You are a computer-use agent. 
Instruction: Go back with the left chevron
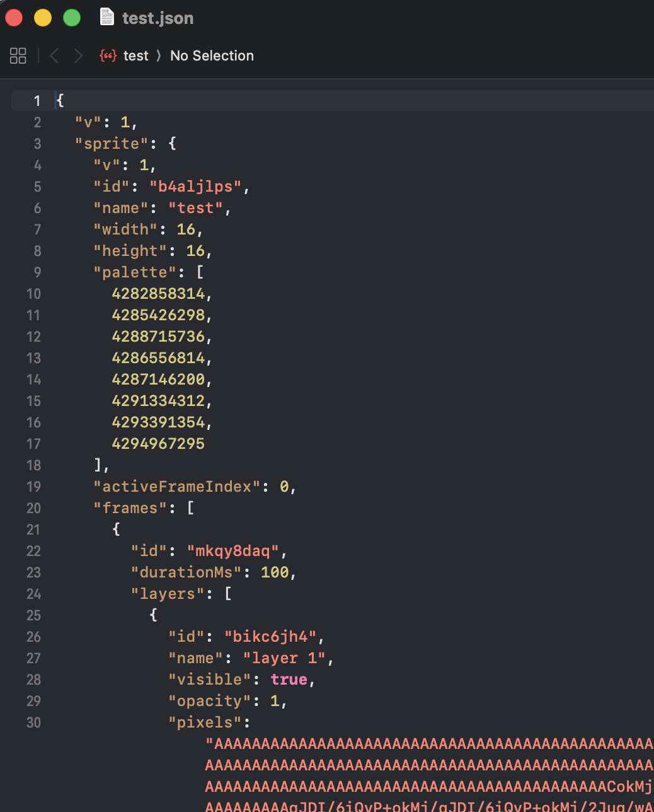[x=54, y=55]
